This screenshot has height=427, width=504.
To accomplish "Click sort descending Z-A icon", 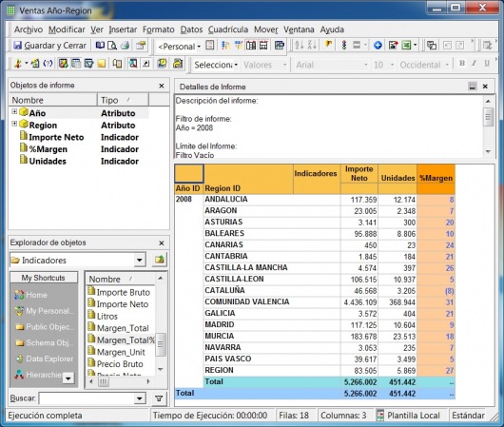I will click(x=312, y=46).
